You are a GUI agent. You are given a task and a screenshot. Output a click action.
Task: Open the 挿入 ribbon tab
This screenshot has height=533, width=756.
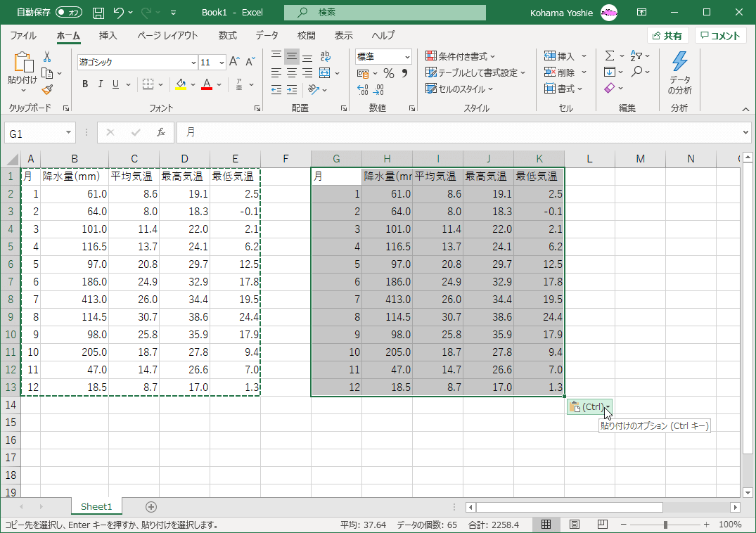coord(108,35)
